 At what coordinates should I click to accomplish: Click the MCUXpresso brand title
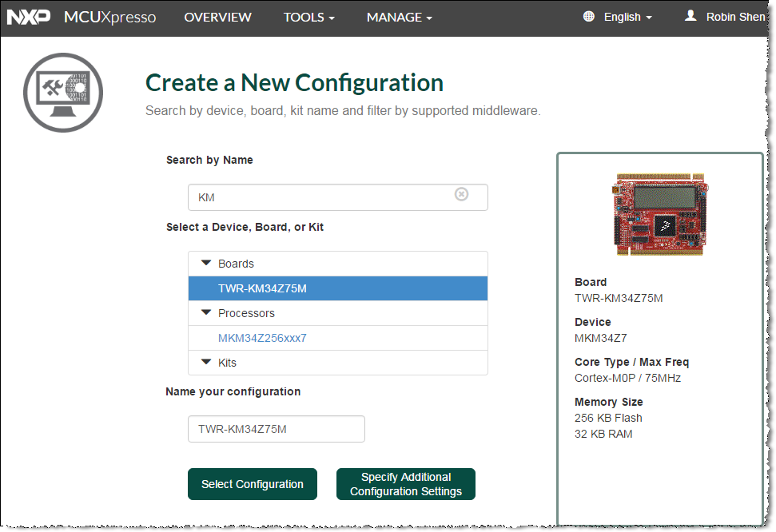click(109, 18)
